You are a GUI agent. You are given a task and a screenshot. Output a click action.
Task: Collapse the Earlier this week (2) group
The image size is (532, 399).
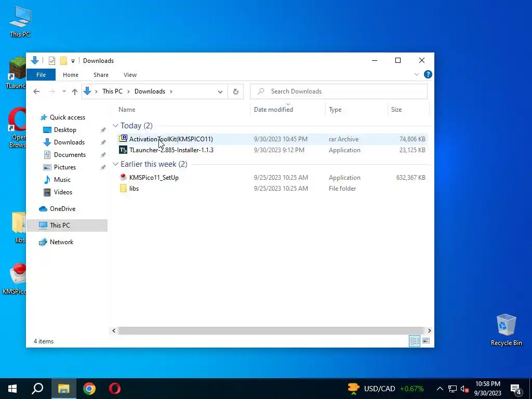pos(115,164)
